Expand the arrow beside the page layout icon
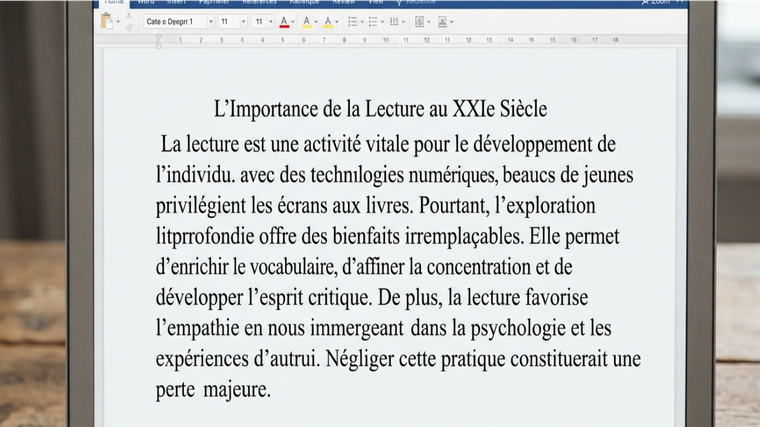Screen dimensions: 760x427 pyautogui.click(x=428, y=22)
